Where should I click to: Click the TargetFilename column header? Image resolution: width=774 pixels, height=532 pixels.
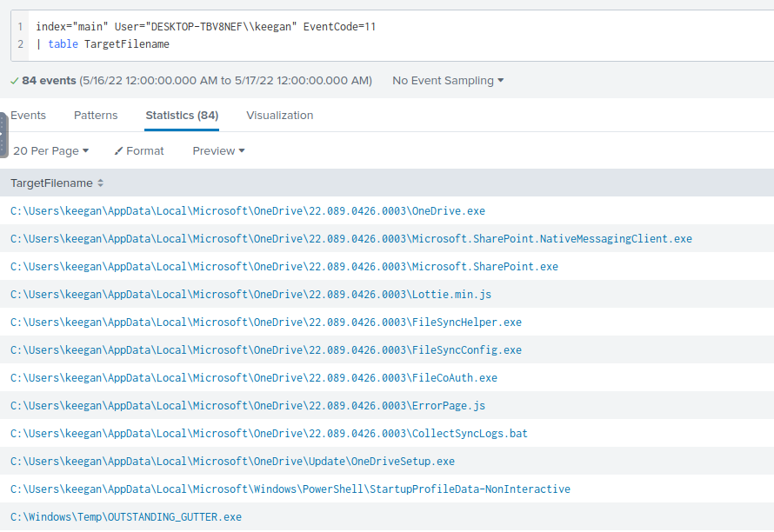(51, 183)
